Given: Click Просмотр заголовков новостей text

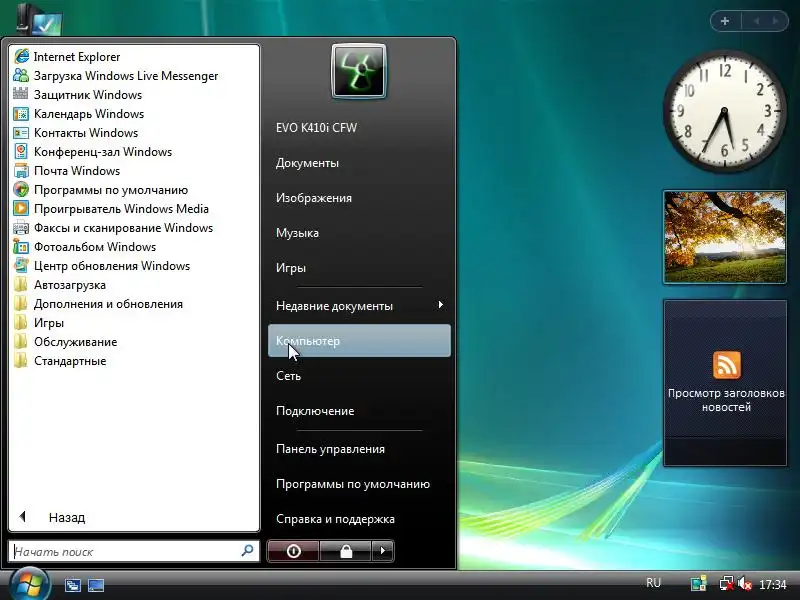Looking at the screenshot, I should coord(726,400).
